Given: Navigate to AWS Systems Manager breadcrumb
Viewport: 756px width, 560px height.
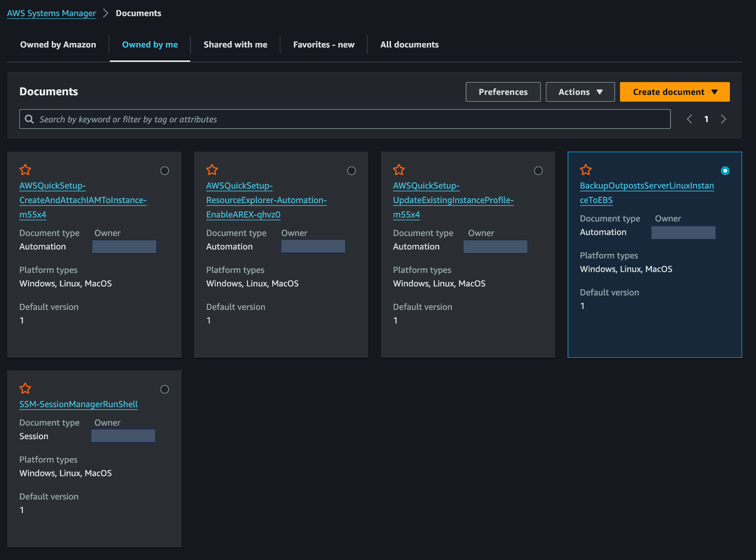Looking at the screenshot, I should pos(52,13).
